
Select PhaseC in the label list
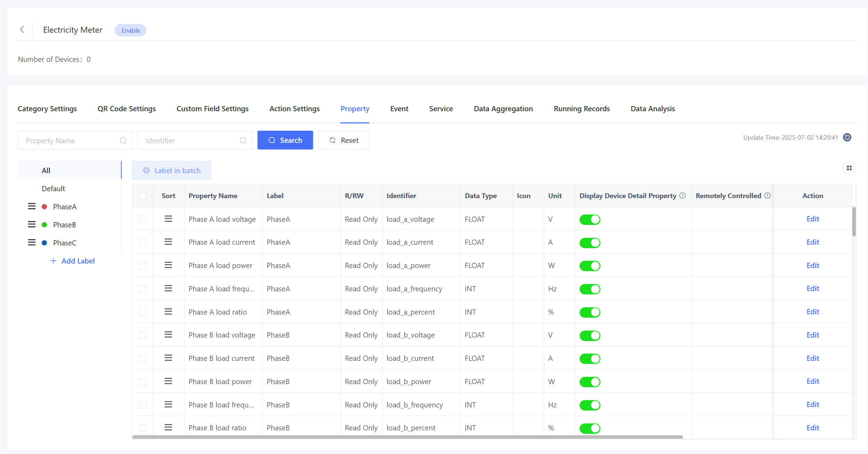click(65, 243)
